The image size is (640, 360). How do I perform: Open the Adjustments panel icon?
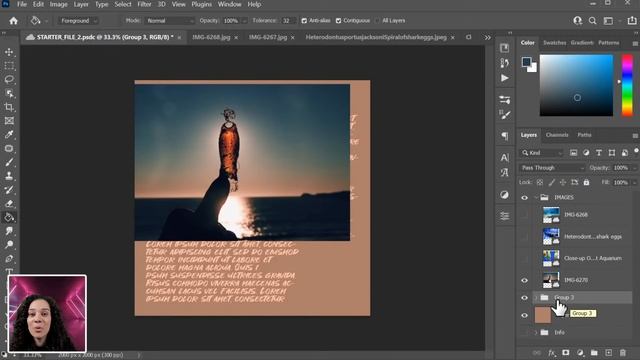tap(504, 195)
